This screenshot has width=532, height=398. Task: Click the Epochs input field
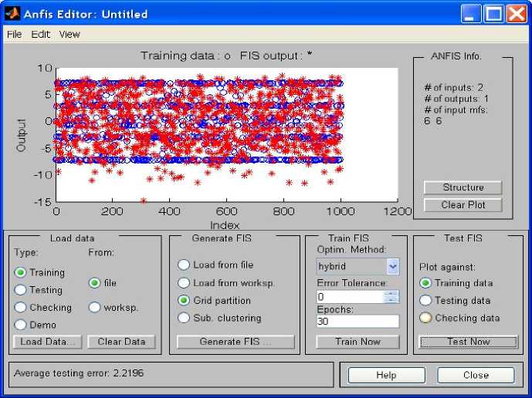click(357, 321)
